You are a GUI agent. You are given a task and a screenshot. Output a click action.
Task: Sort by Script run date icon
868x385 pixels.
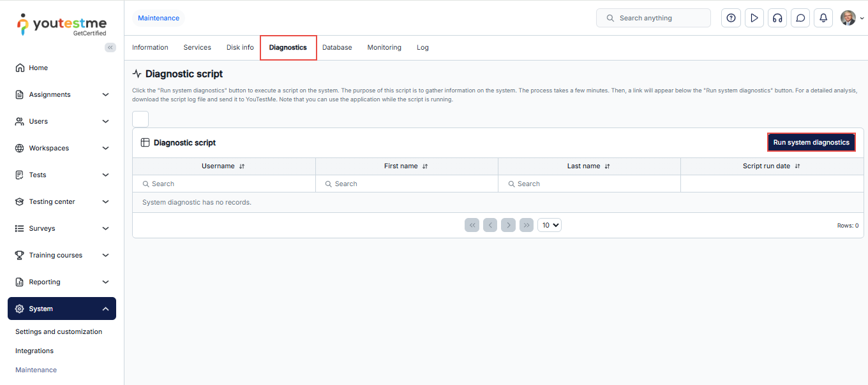point(797,166)
